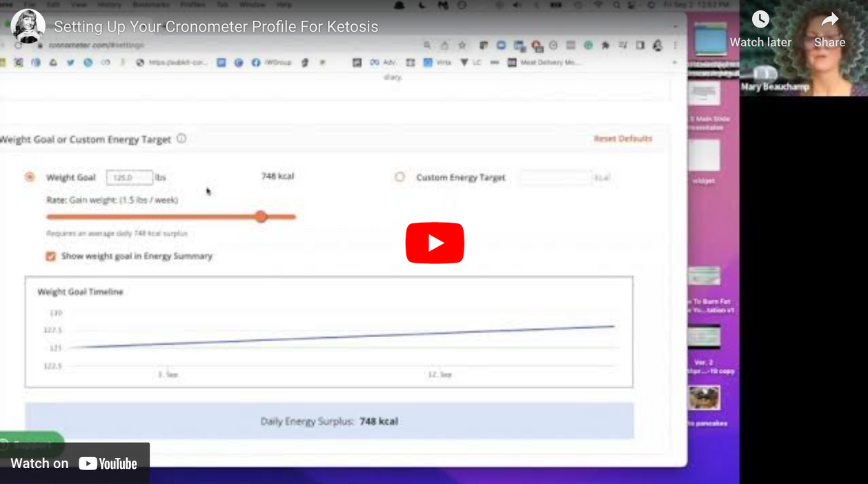The image size is (868, 484).
Task: Click the video title Setting Up Your Cronometer Profile
Action: (216, 27)
